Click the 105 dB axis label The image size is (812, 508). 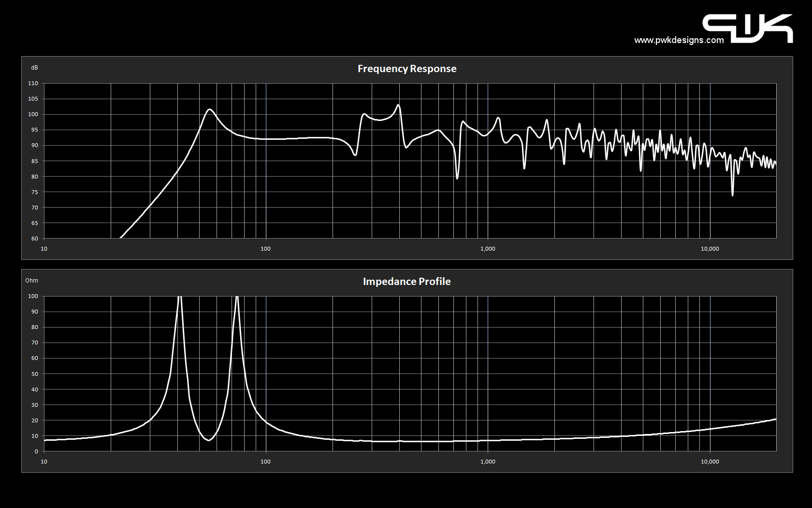pos(33,99)
